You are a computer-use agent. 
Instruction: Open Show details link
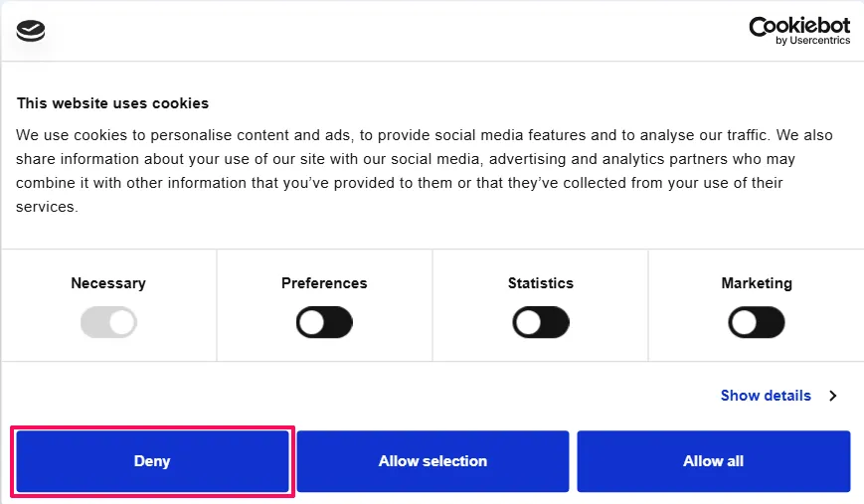(766, 396)
